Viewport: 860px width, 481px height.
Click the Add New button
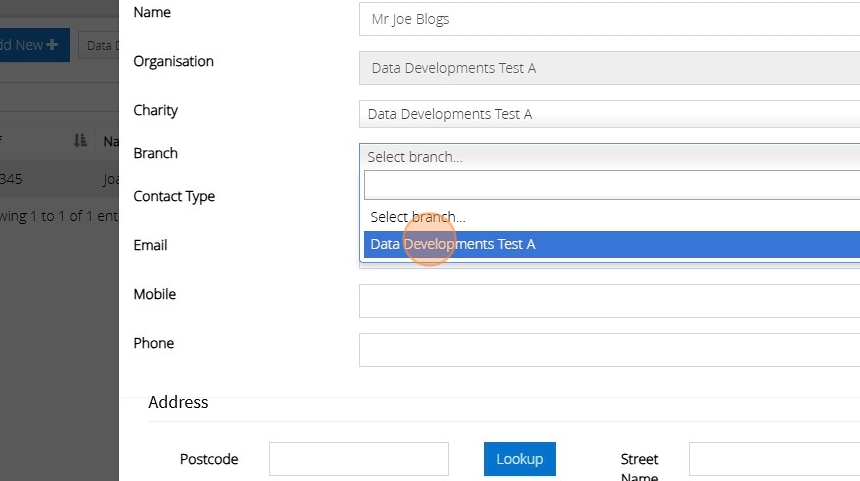coord(30,45)
